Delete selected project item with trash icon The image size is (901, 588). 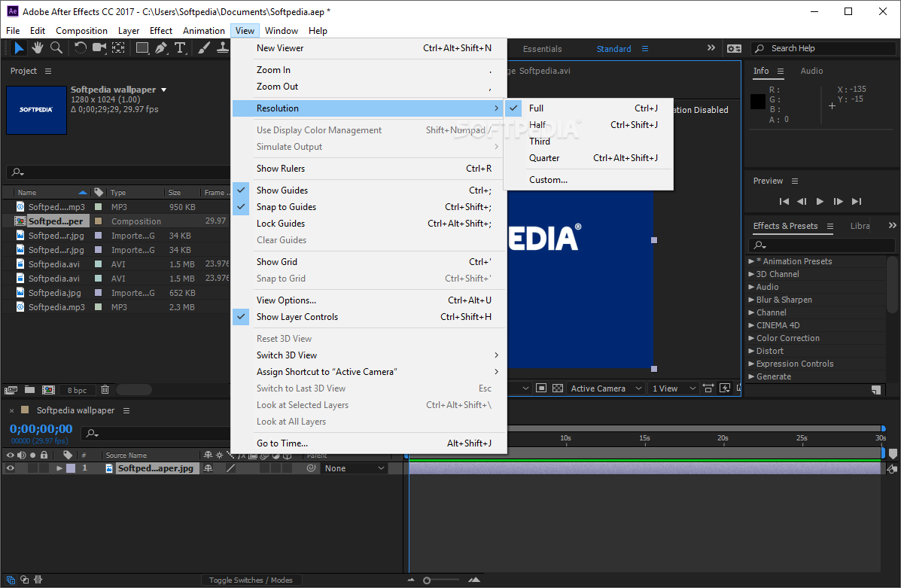[x=105, y=390]
